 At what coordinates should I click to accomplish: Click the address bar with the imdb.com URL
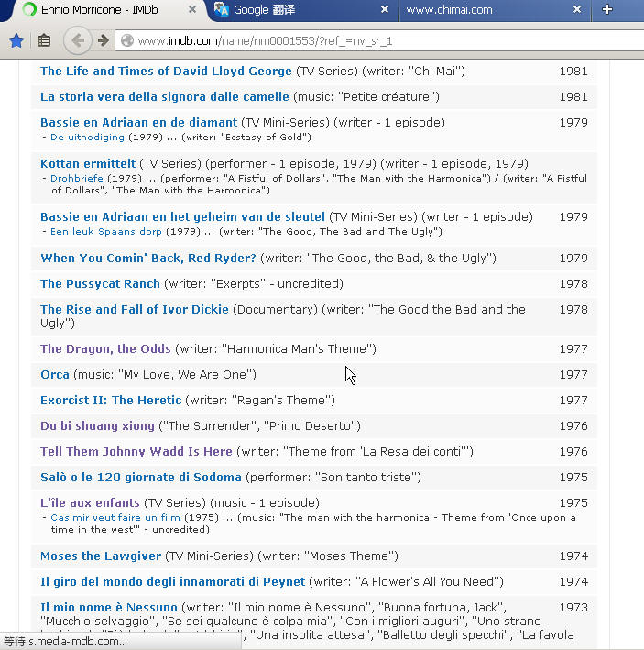[x=379, y=40]
